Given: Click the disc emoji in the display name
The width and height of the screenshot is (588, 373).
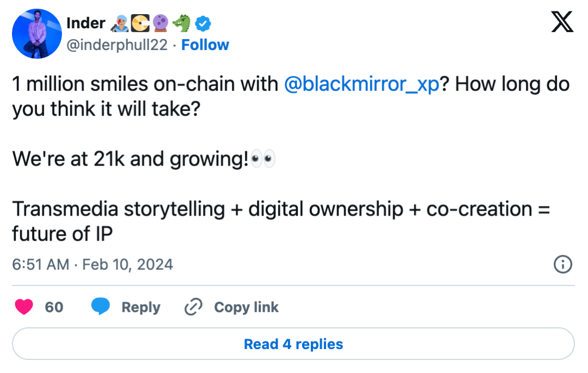Looking at the screenshot, I should [x=139, y=23].
